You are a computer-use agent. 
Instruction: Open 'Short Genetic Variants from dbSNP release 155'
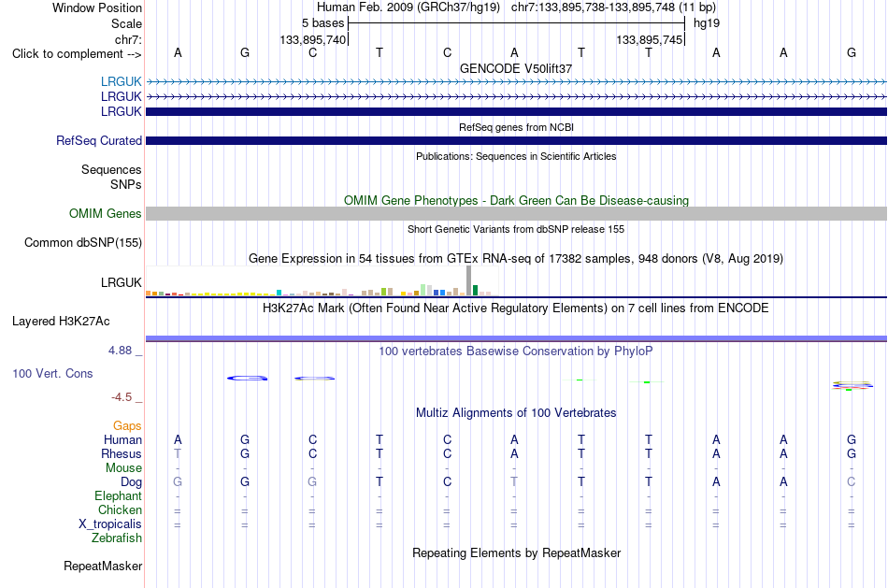click(516, 229)
